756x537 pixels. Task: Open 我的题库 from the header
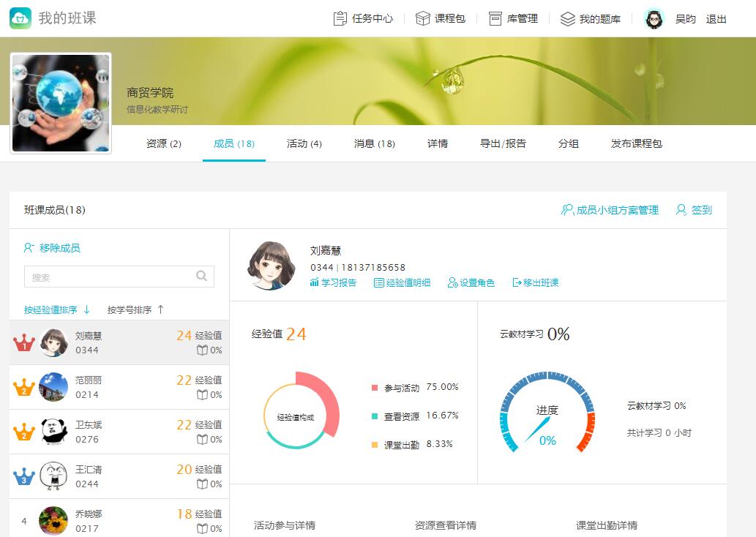tap(591, 19)
